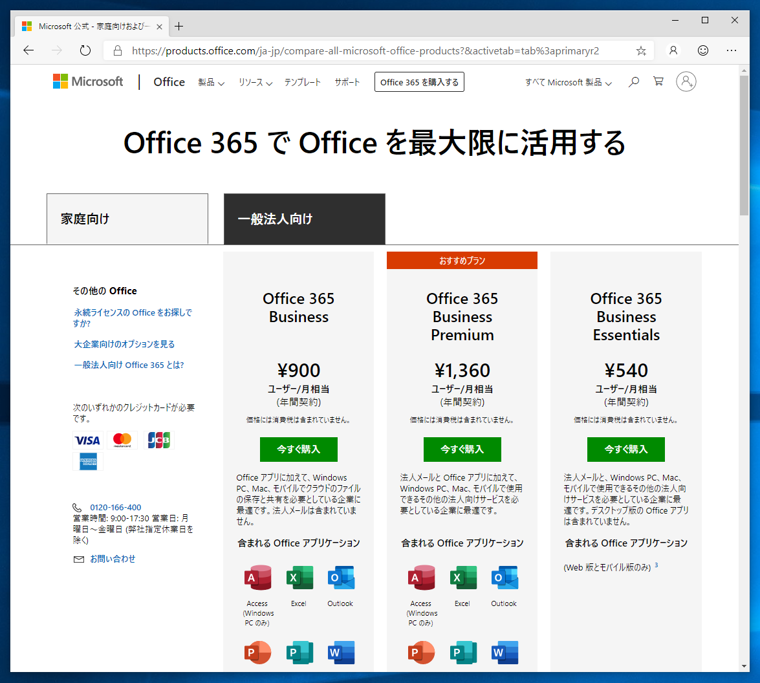Click the browser address bar URL
The width and height of the screenshot is (760, 683).
tap(365, 51)
